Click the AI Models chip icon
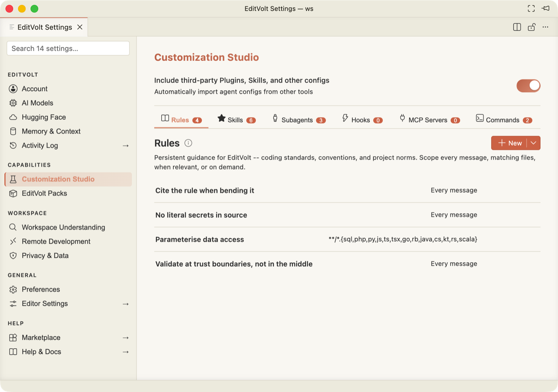This screenshot has width=558, height=392. point(13,103)
